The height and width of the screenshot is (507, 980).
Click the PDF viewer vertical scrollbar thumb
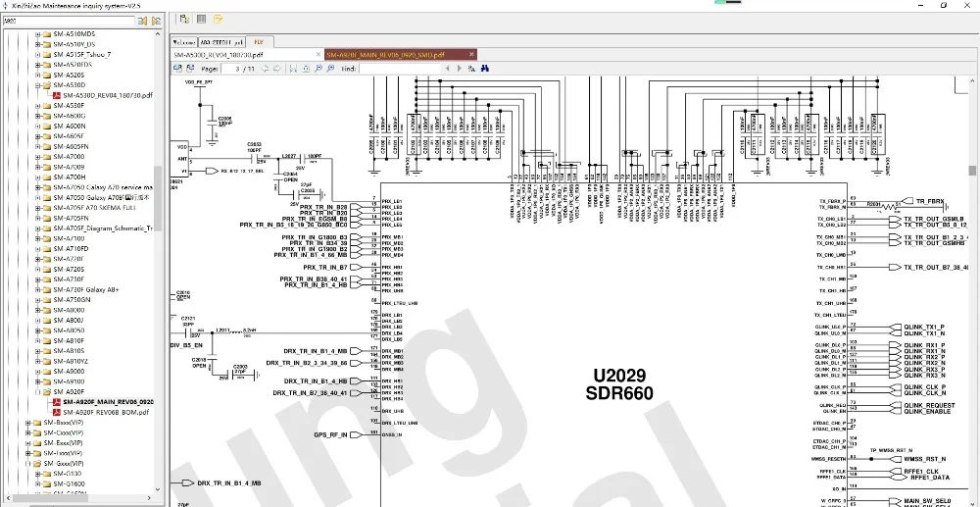[972, 170]
